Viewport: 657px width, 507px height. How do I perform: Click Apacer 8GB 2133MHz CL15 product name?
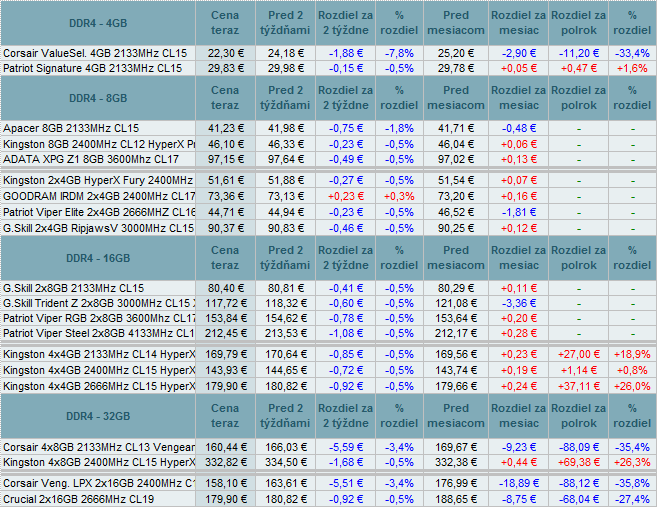tap(71, 128)
